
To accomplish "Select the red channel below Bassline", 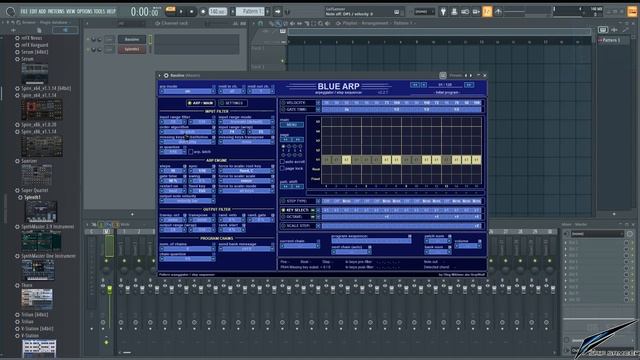I will tap(132, 49).
